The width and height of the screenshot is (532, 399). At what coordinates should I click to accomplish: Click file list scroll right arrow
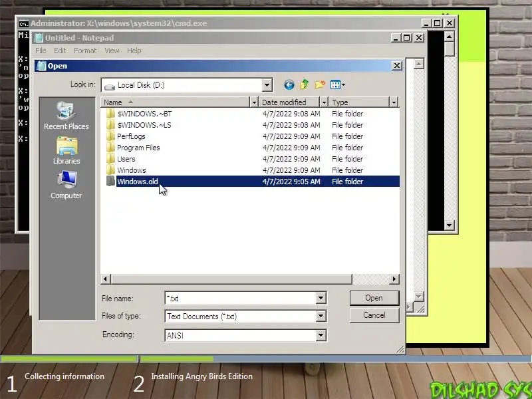click(394, 279)
